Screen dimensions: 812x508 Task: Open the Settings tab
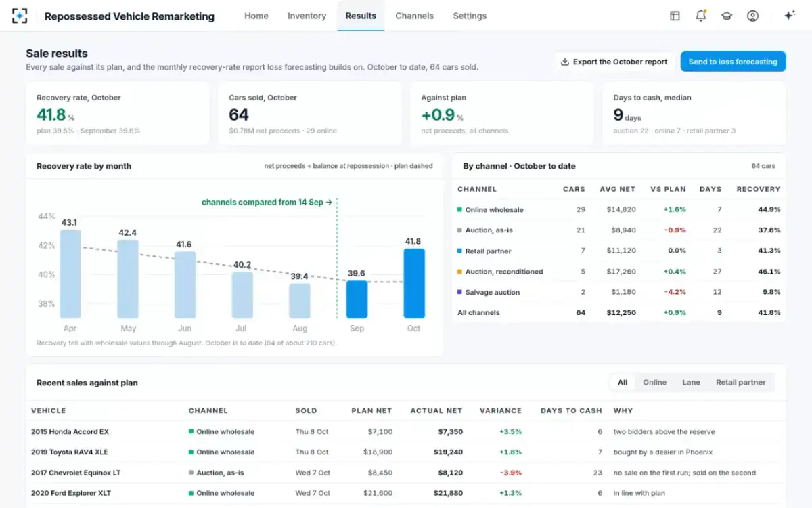[x=470, y=16]
